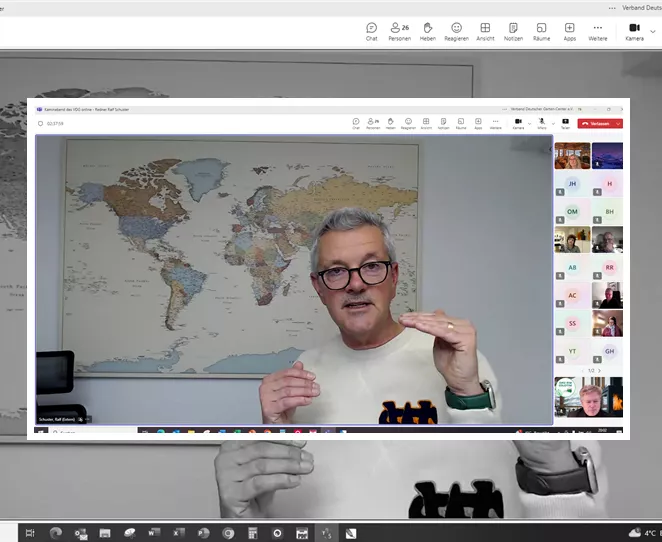This screenshot has width=662, height=542.
Task: Open Task View on the Windows taskbar
Action: click(30, 533)
